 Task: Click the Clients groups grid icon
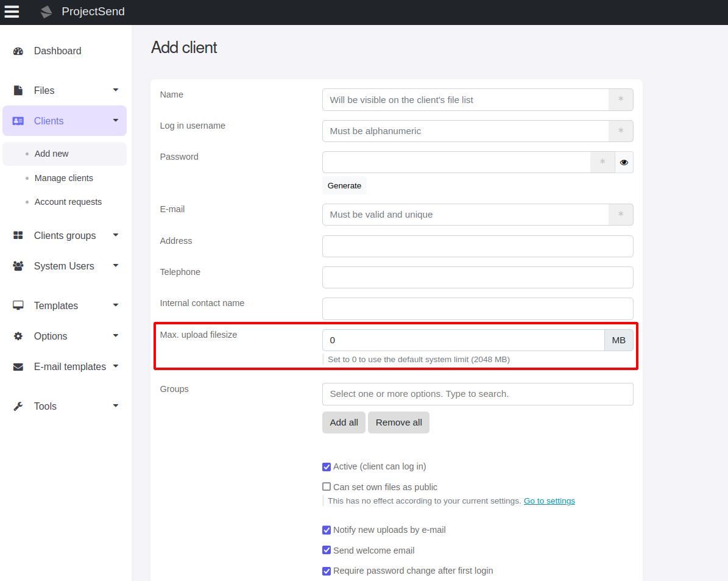pyautogui.click(x=18, y=235)
